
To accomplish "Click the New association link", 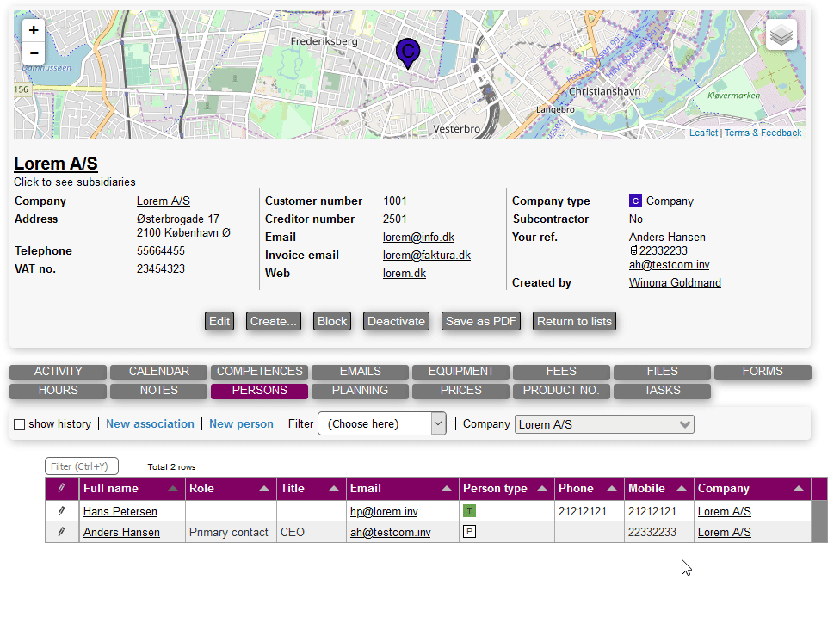I will 150,424.
